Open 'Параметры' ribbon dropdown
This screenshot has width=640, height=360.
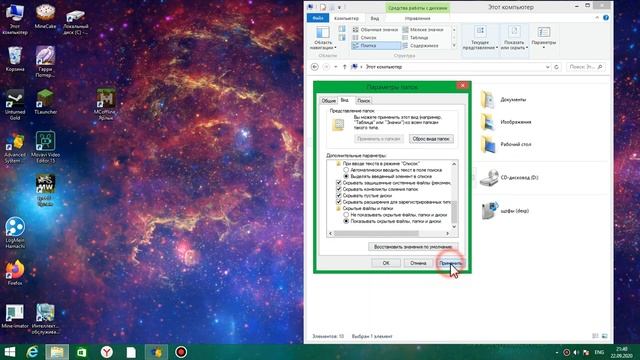click(544, 38)
